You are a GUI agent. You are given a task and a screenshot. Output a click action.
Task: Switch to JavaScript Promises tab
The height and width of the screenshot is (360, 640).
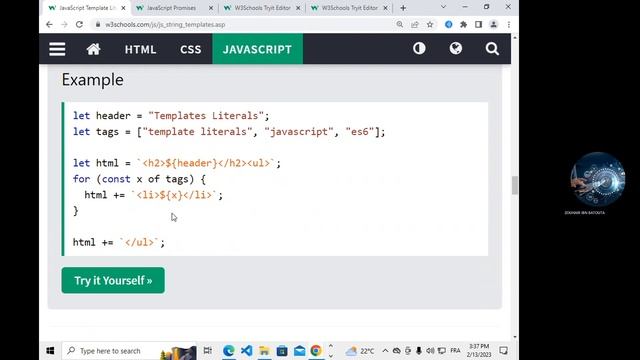171,8
